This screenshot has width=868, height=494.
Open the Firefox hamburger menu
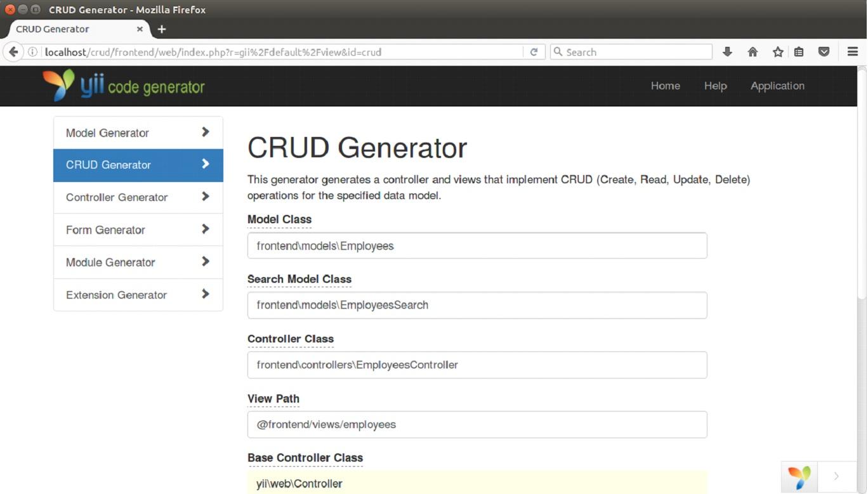[x=853, y=52]
